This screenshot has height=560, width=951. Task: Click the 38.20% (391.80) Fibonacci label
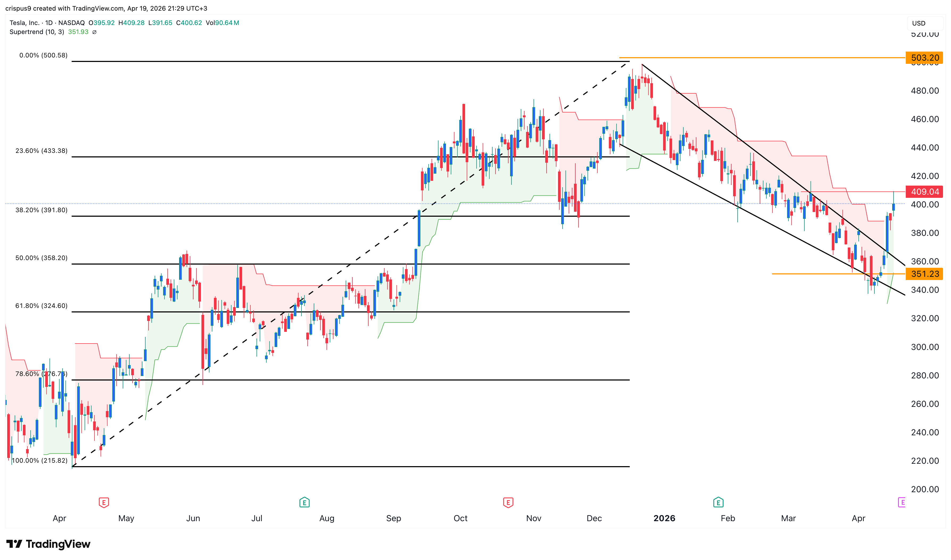tap(42, 210)
